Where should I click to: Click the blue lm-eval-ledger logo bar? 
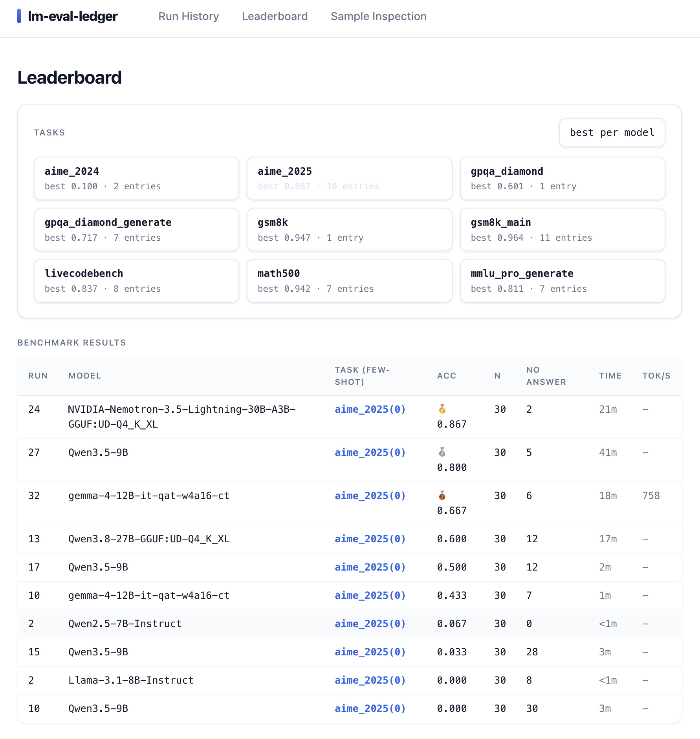click(x=19, y=16)
